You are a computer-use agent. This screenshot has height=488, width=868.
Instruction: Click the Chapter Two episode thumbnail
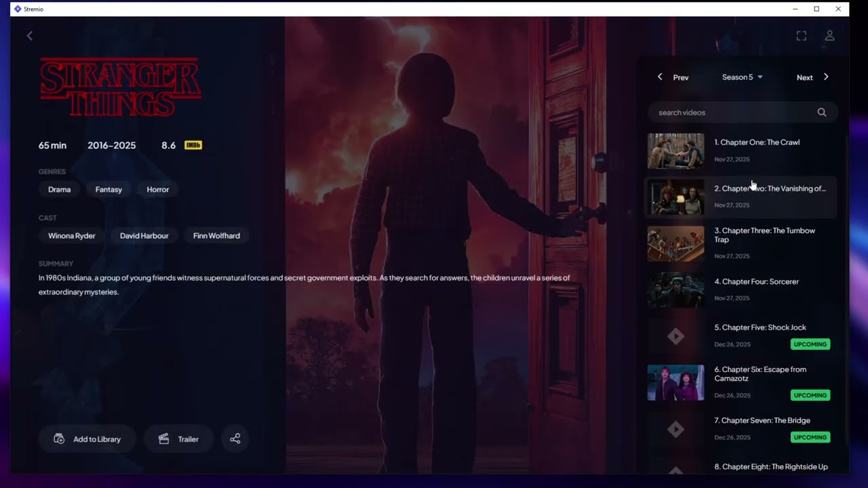676,197
